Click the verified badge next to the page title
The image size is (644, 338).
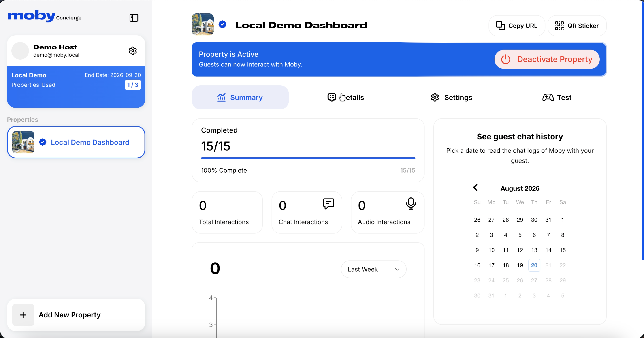[x=222, y=24]
